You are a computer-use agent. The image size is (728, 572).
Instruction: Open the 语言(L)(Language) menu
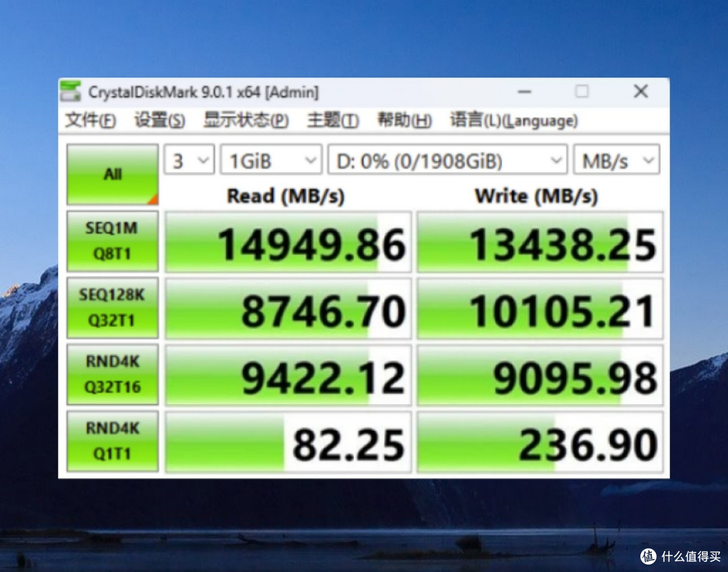tap(514, 120)
